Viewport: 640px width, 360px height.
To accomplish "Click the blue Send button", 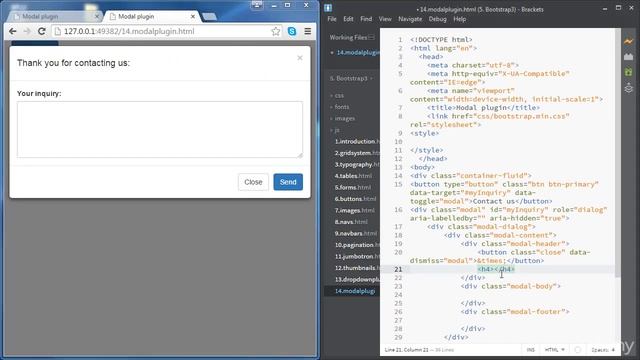I will click(x=288, y=182).
